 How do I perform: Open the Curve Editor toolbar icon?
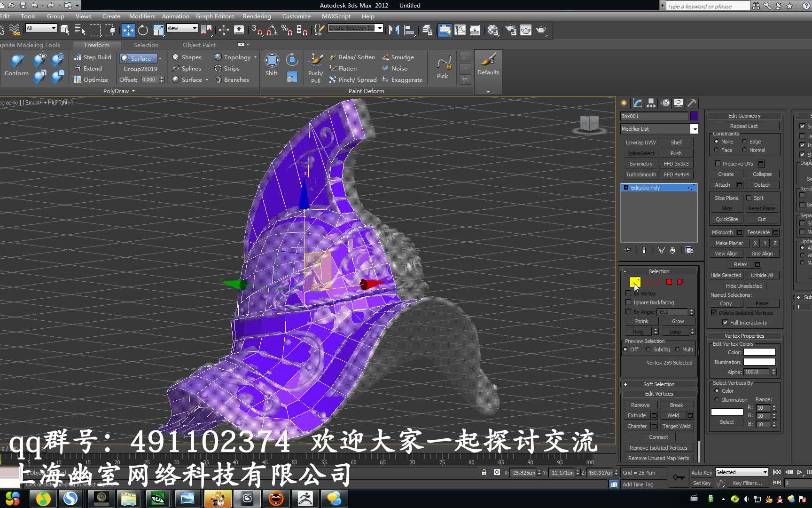(x=460, y=30)
